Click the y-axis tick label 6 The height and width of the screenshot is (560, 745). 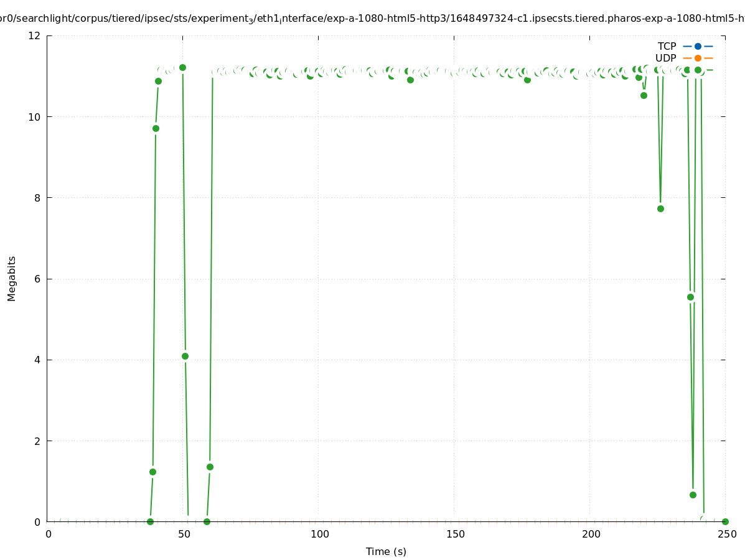(x=37, y=279)
